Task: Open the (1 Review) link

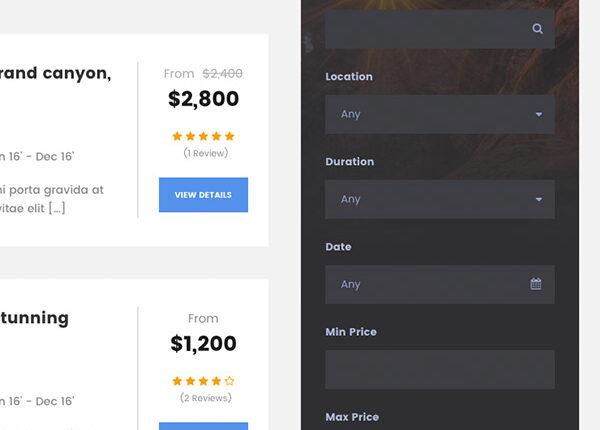Action: tap(205, 153)
